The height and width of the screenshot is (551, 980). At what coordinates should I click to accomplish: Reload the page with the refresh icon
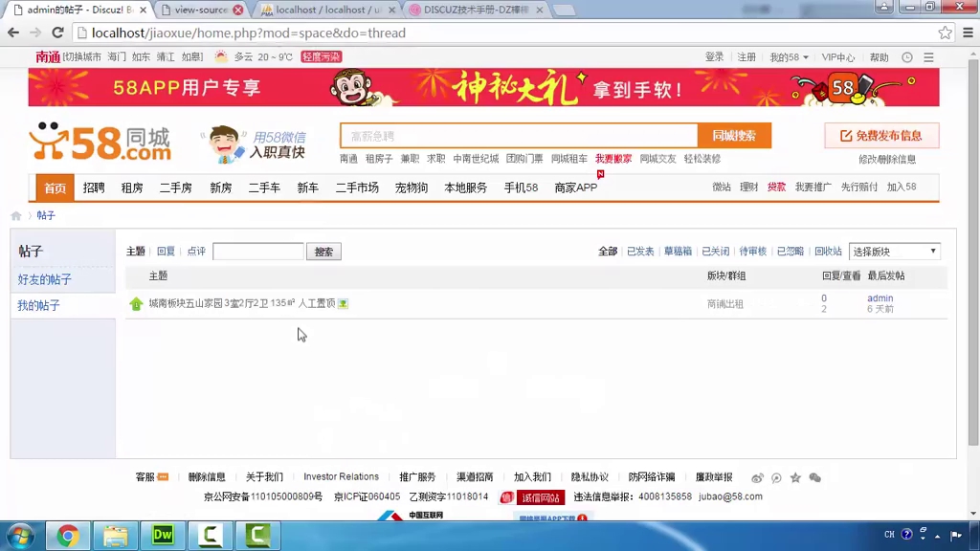57,33
